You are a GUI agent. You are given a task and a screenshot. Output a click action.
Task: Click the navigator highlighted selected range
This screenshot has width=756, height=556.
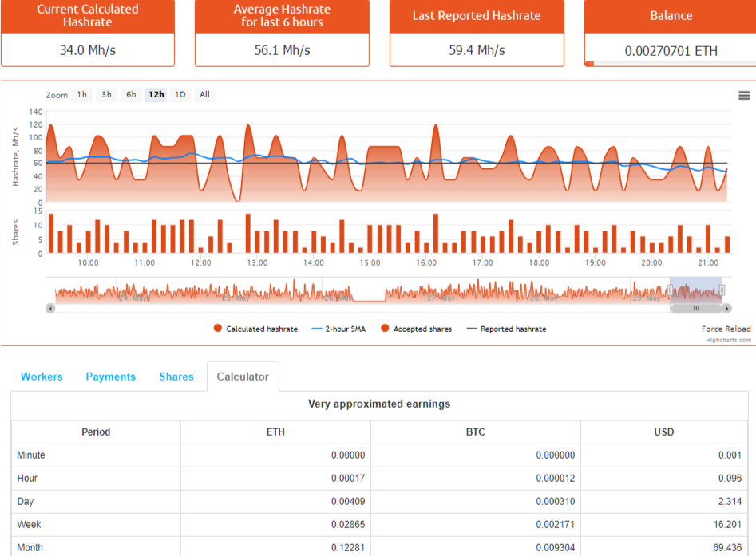click(696, 290)
